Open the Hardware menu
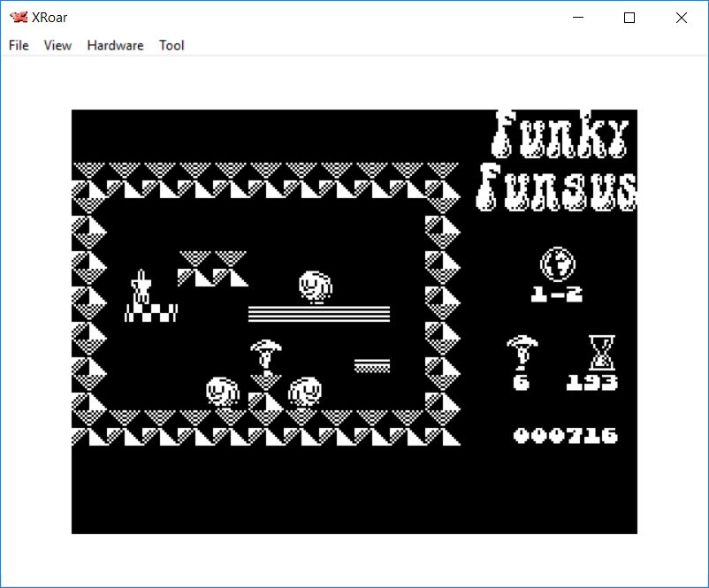Screen dimensions: 709x588 tap(115, 45)
